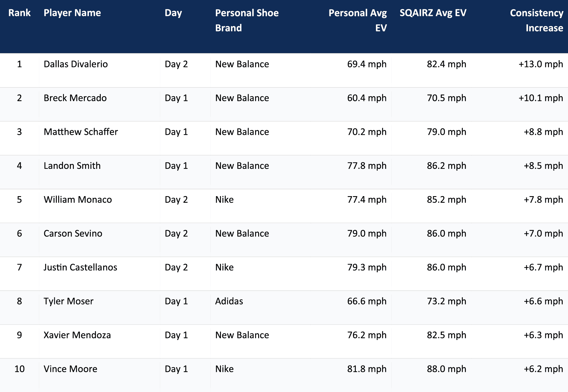The image size is (568, 392).
Task: Select Justin Castellanos name cell
Action: click(x=80, y=267)
